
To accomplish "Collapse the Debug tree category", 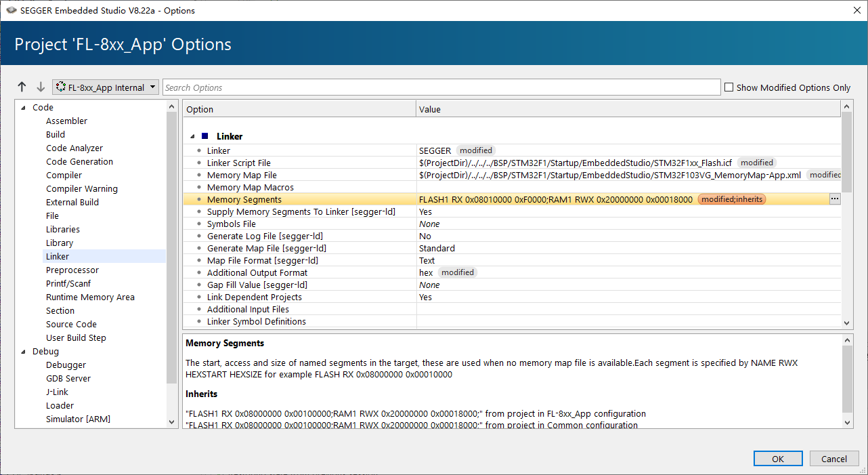I will click(x=24, y=352).
